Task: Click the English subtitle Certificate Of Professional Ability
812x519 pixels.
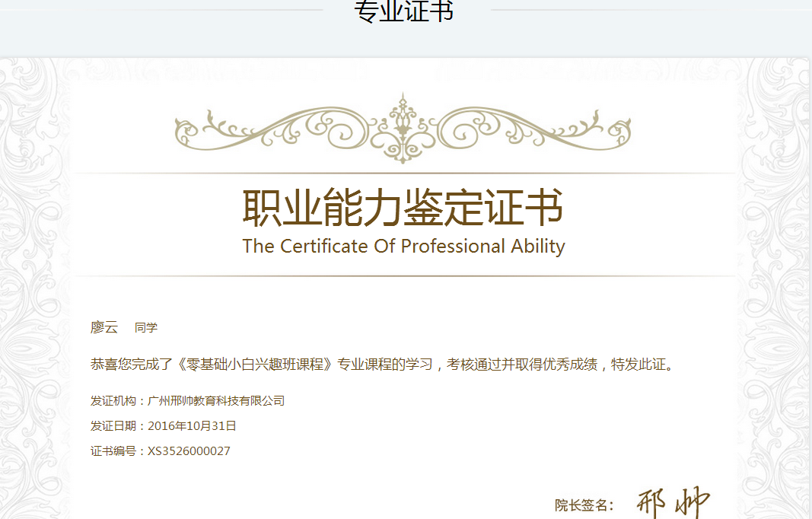Action: point(403,247)
